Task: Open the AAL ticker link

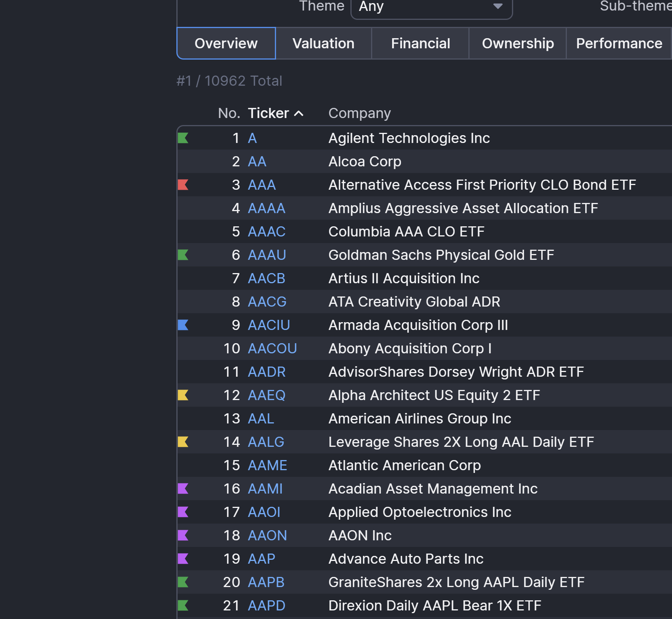Action: [x=261, y=419]
